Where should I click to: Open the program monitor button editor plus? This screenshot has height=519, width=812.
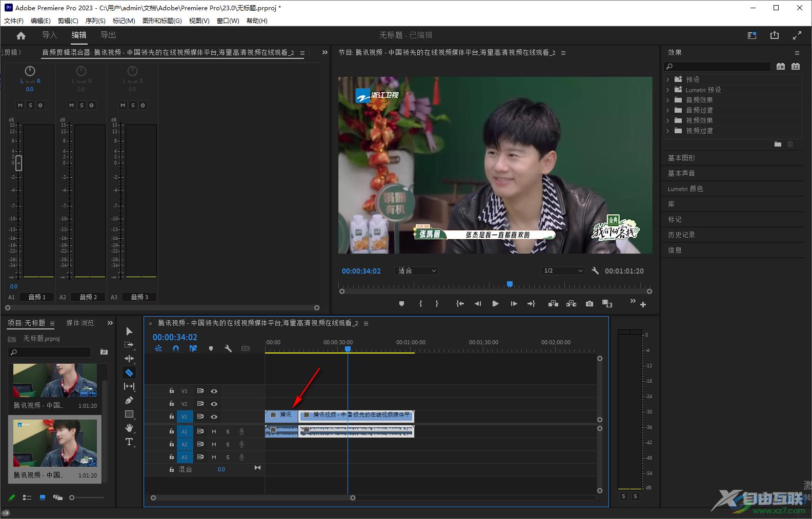pos(643,304)
